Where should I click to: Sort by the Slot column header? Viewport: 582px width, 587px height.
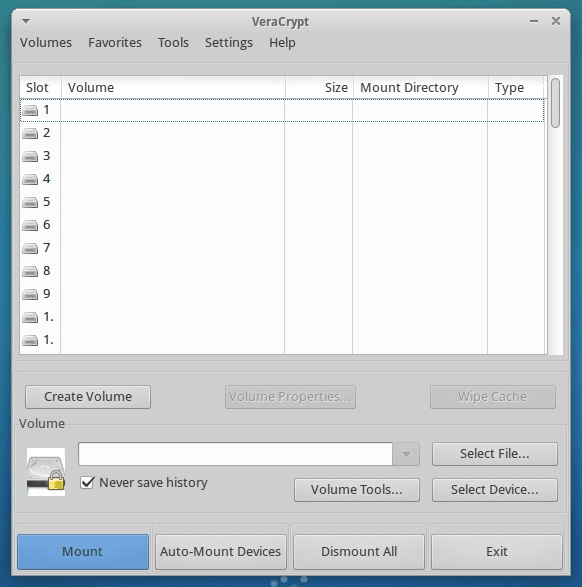[x=40, y=88]
